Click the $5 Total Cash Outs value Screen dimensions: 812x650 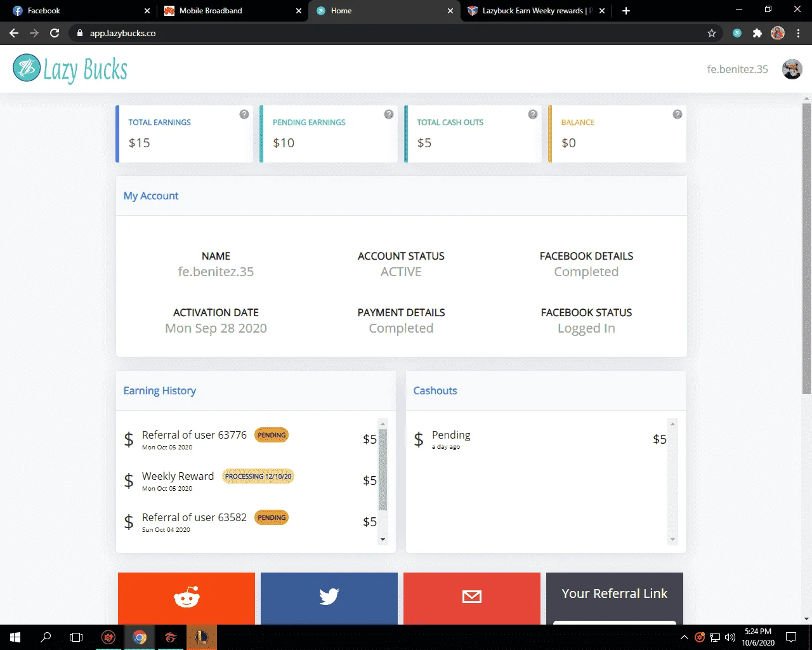424,143
